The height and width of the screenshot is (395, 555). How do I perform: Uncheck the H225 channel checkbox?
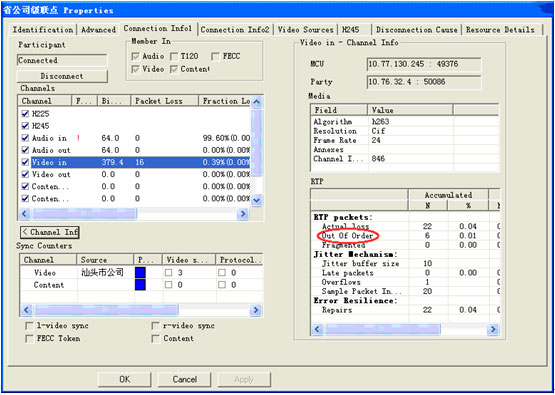25,114
